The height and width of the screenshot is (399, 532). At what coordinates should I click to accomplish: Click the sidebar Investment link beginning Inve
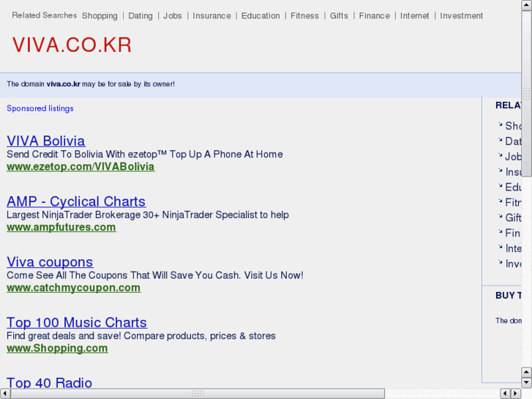tap(513, 264)
